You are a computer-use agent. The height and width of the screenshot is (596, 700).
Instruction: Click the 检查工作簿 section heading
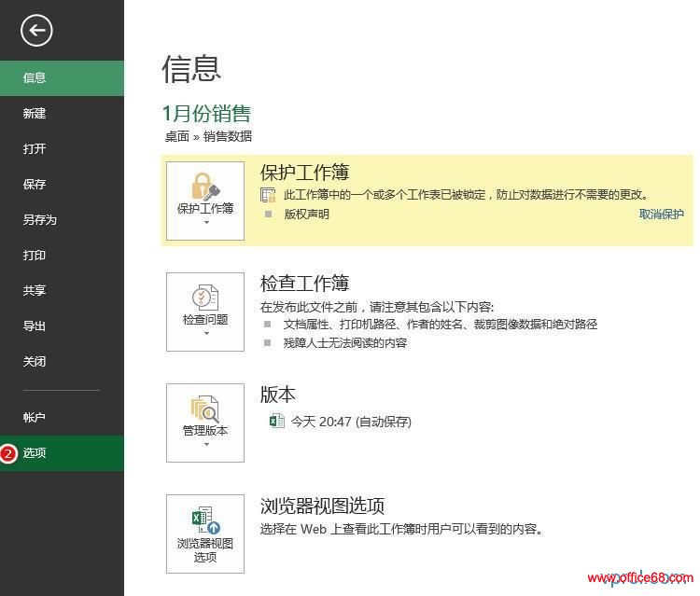304,284
